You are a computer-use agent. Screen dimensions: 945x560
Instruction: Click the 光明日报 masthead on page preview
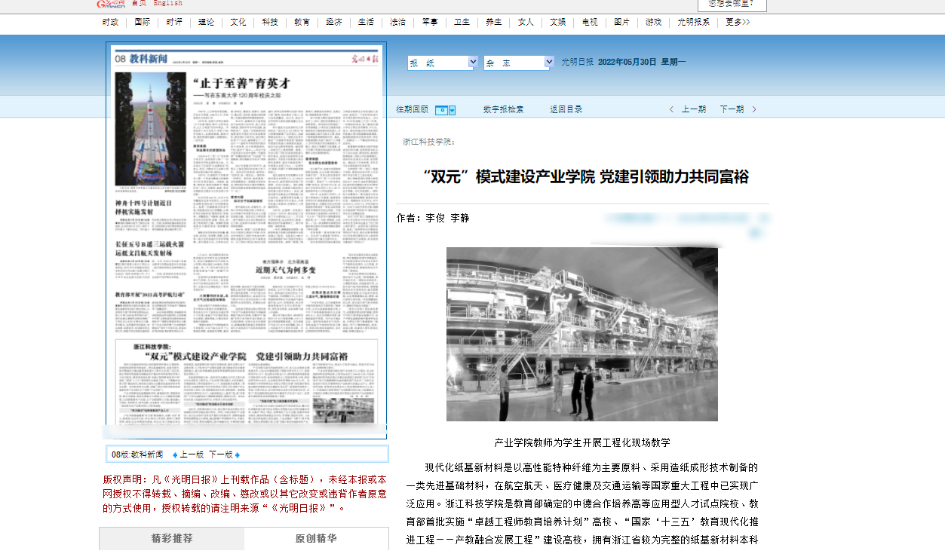pyautogui.click(x=367, y=59)
